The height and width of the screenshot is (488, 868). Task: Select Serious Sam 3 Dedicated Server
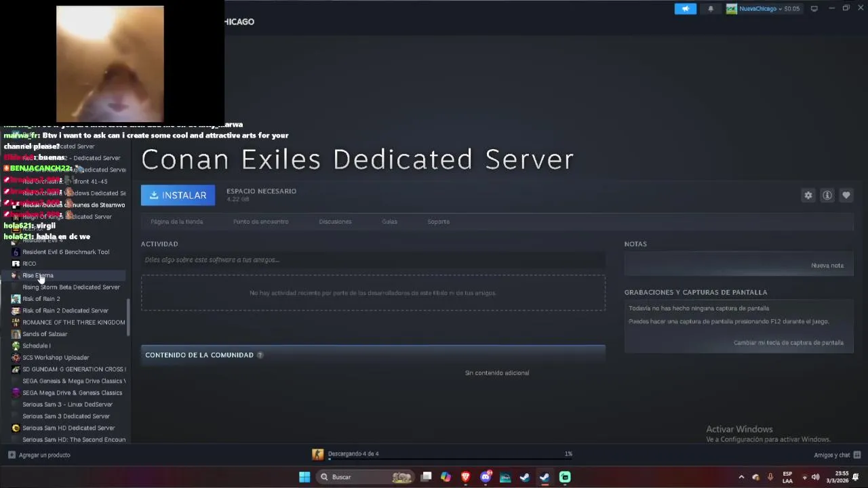(66, 416)
